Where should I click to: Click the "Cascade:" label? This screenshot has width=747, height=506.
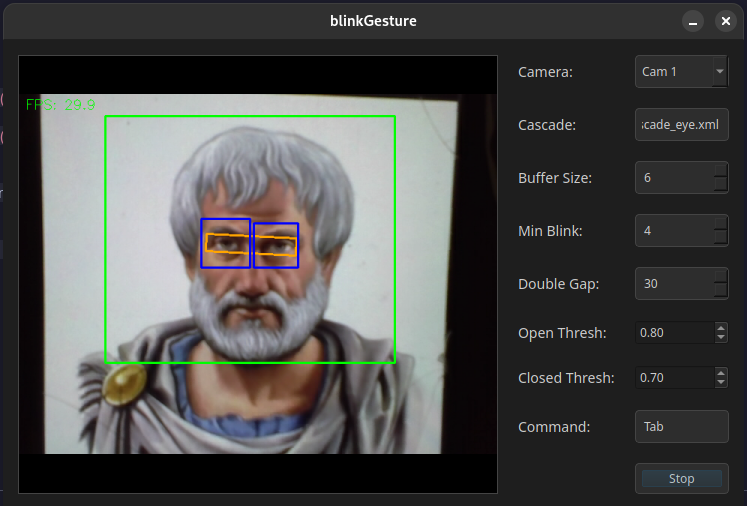click(547, 125)
